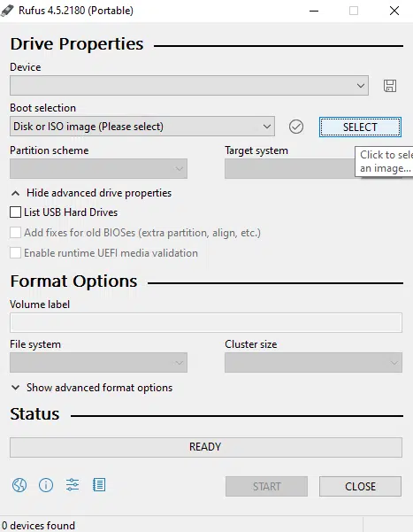This screenshot has width=413, height=532.
Task: Open the Device dropdown
Action: point(189,86)
